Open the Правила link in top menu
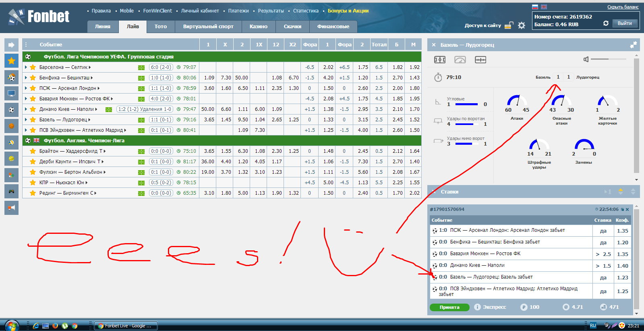This screenshot has width=644, height=331. [x=101, y=11]
